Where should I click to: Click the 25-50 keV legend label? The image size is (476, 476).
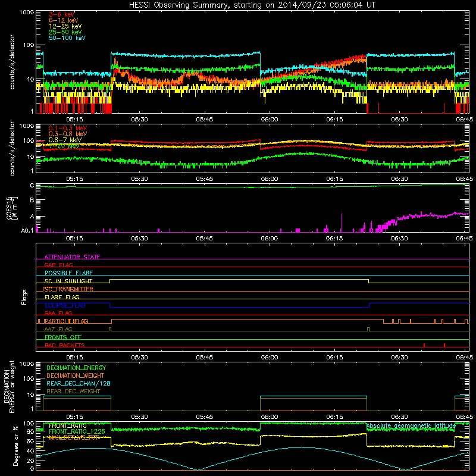tap(65, 32)
